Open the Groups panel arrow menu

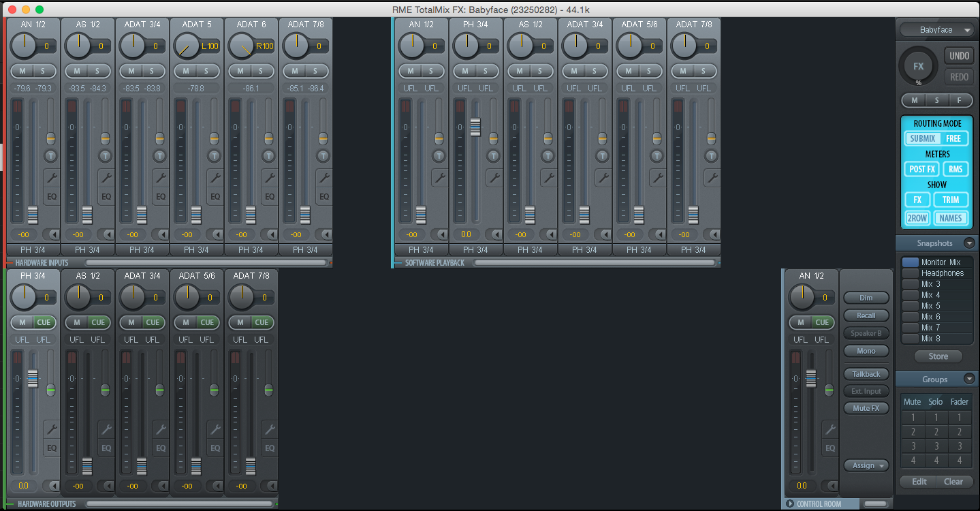coord(969,380)
